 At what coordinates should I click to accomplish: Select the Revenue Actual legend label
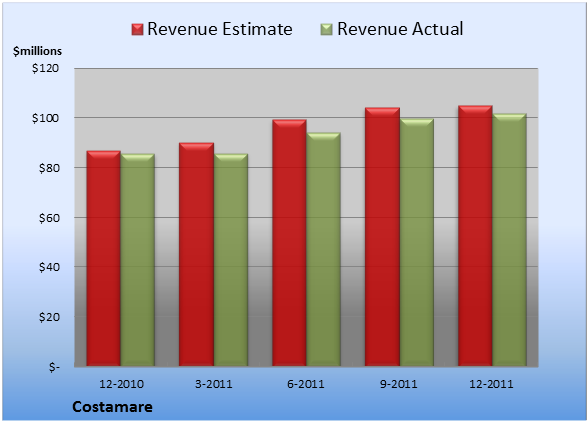point(400,29)
